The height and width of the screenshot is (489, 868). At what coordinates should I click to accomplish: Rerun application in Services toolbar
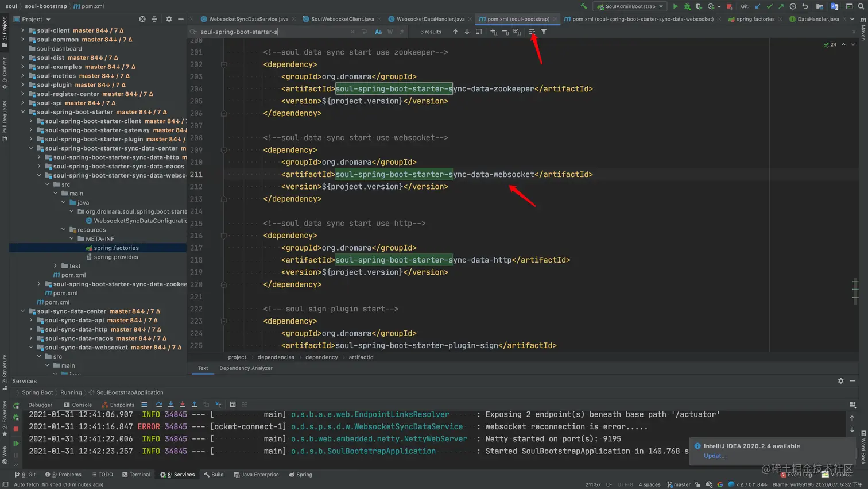[16, 405]
